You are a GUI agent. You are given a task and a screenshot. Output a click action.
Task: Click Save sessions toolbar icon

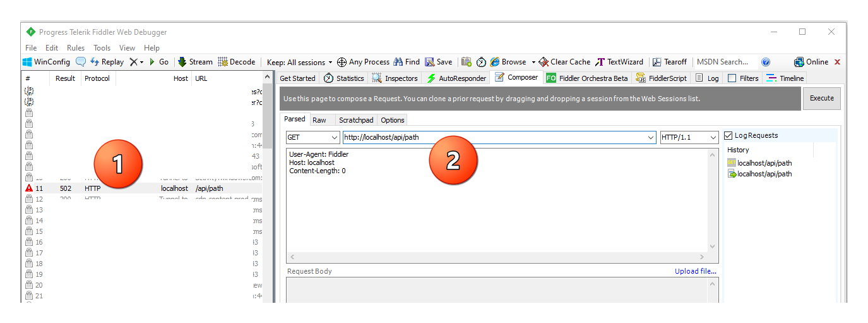(x=438, y=62)
